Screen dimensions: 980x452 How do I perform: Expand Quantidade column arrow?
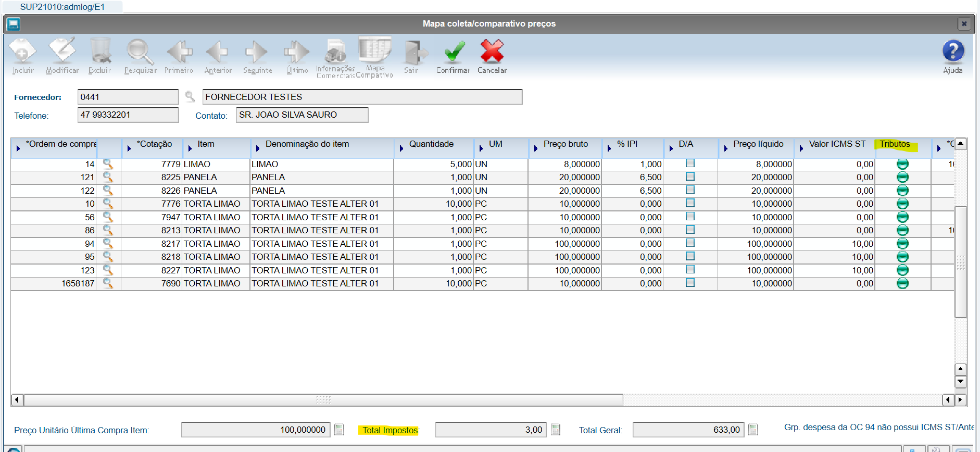401,148
